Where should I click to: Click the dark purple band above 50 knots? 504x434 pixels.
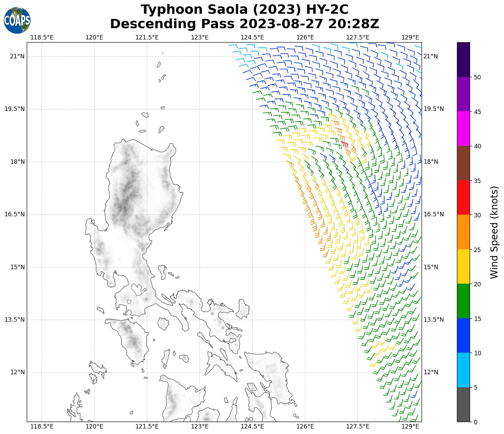463,59
